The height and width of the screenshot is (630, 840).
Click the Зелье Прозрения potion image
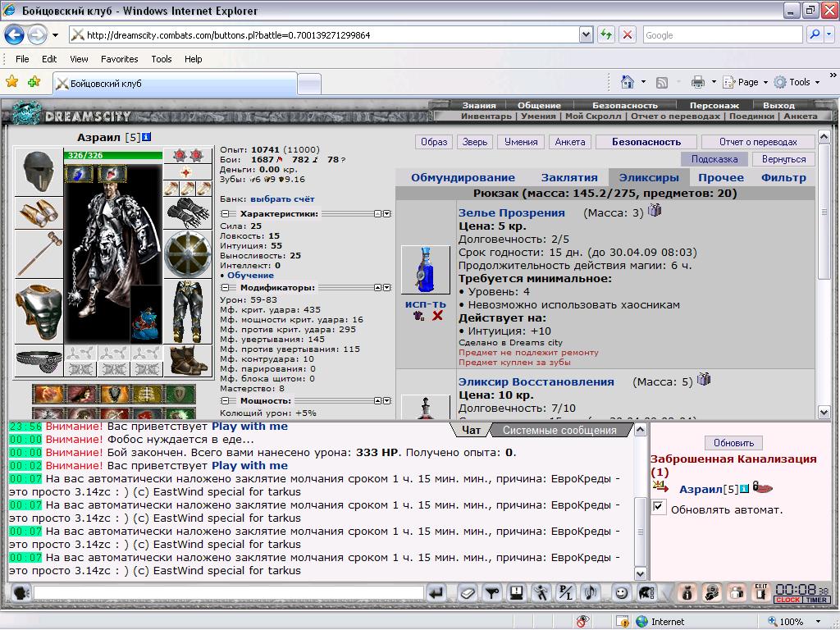[426, 269]
